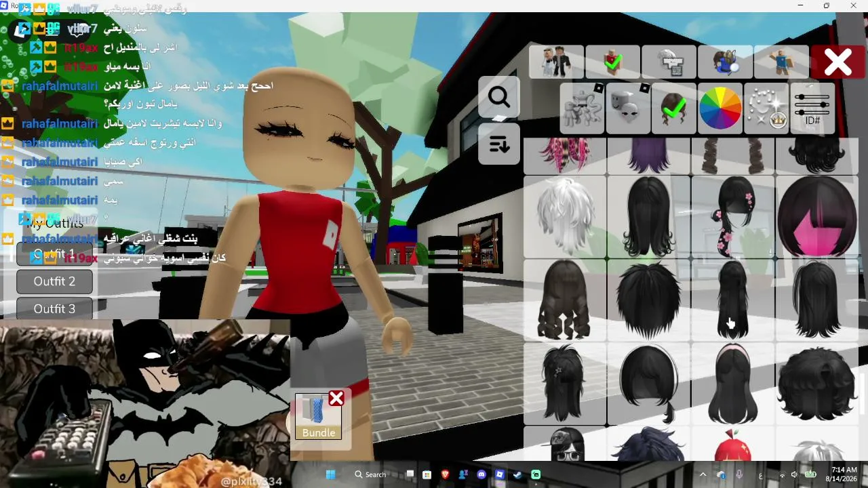Select the hair subcategory with green check
868x488 pixels.
click(x=674, y=108)
